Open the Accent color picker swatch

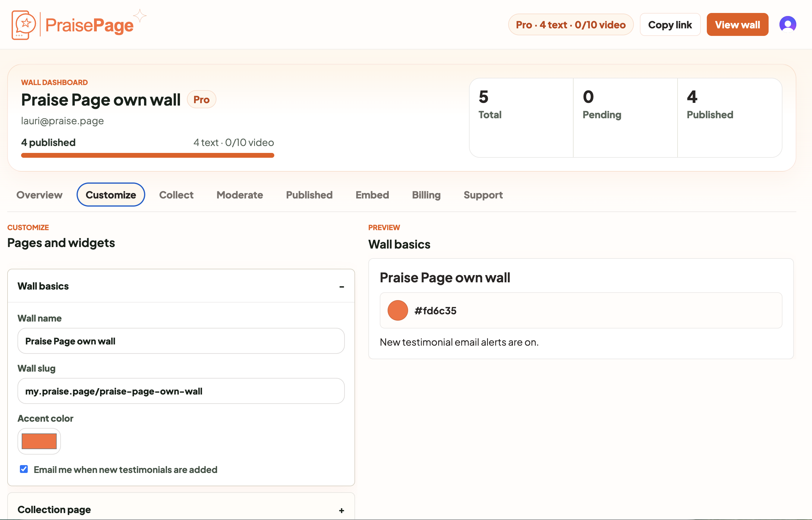click(39, 441)
